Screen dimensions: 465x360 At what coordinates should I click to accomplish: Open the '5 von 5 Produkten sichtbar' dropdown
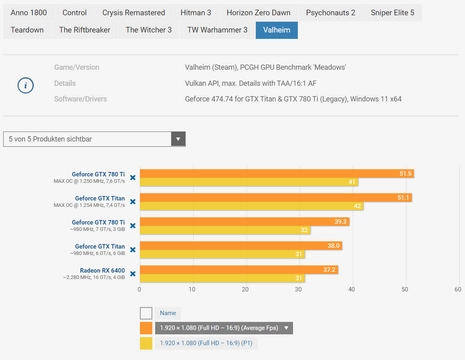point(94,139)
